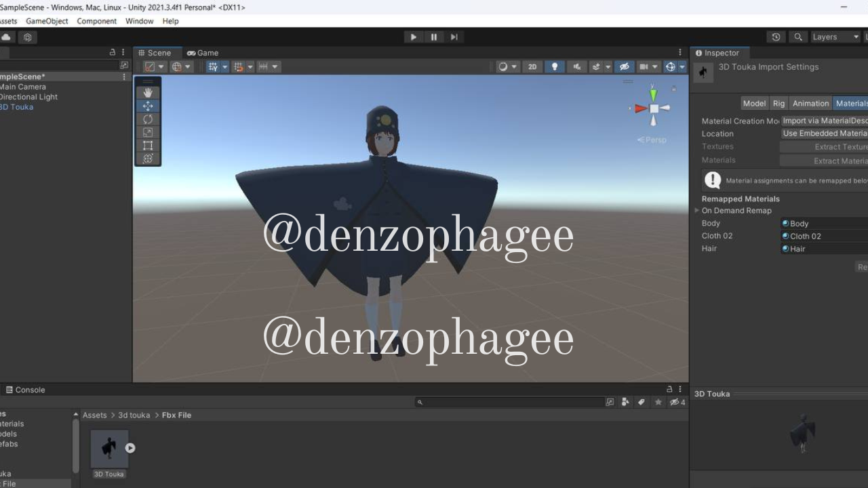Click Assets in Project breadcrumb

[95, 415]
